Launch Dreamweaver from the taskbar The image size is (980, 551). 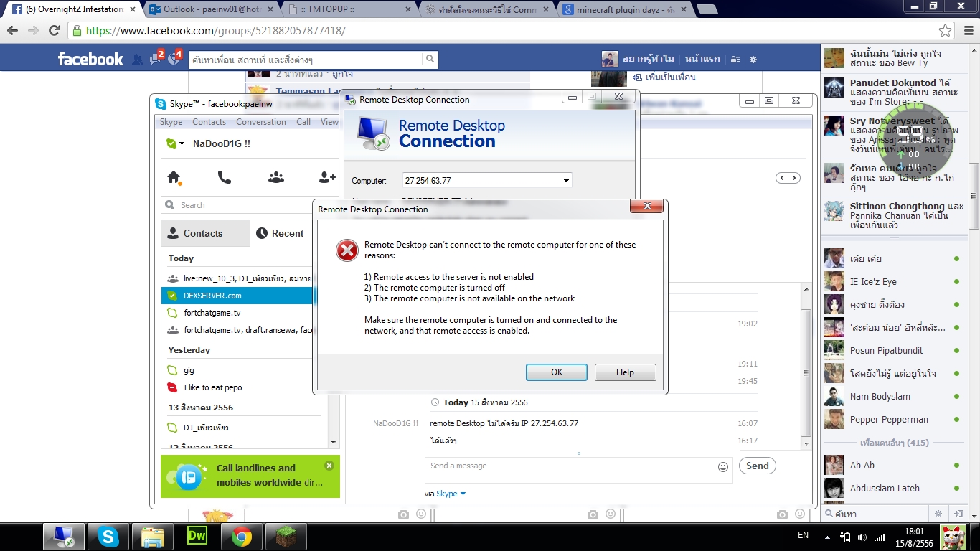coord(197,537)
